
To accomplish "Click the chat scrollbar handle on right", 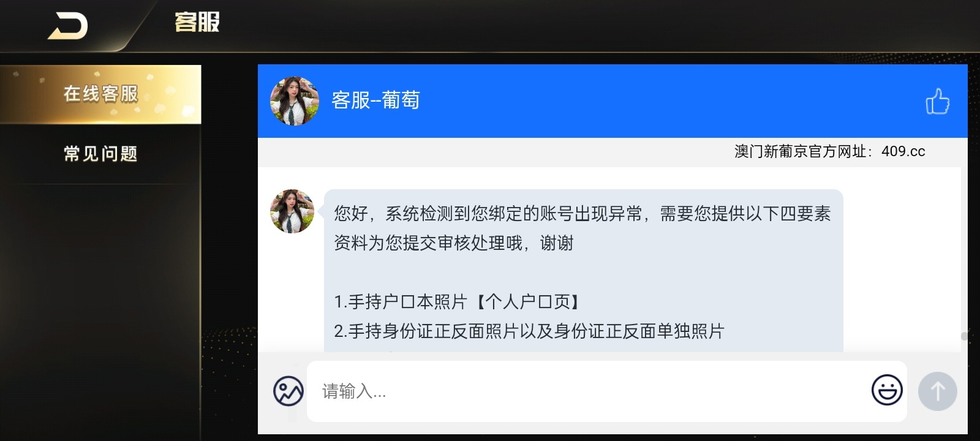I will click(x=964, y=336).
